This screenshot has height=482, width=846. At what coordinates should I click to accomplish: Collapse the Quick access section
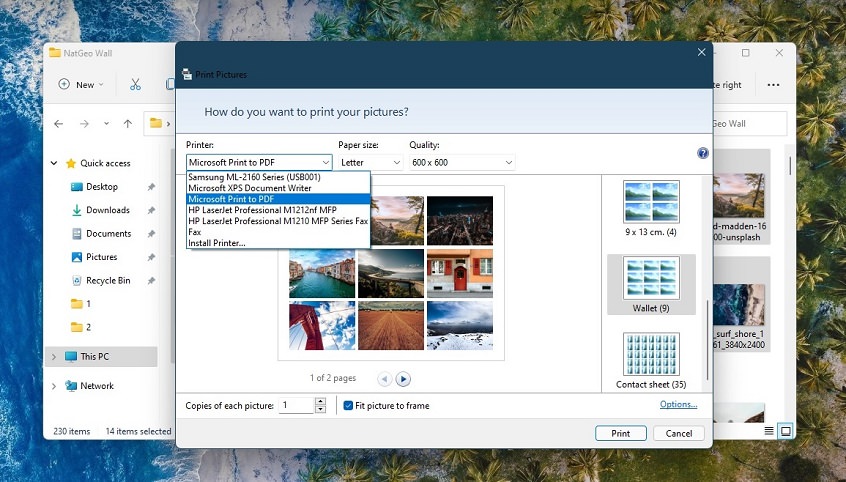pyautogui.click(x=54, y=163)
